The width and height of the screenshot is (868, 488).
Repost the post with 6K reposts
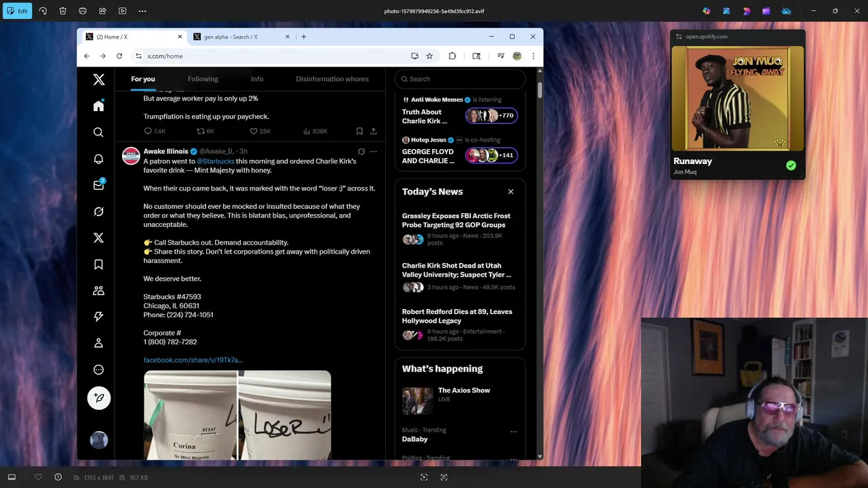coord(205,131)
